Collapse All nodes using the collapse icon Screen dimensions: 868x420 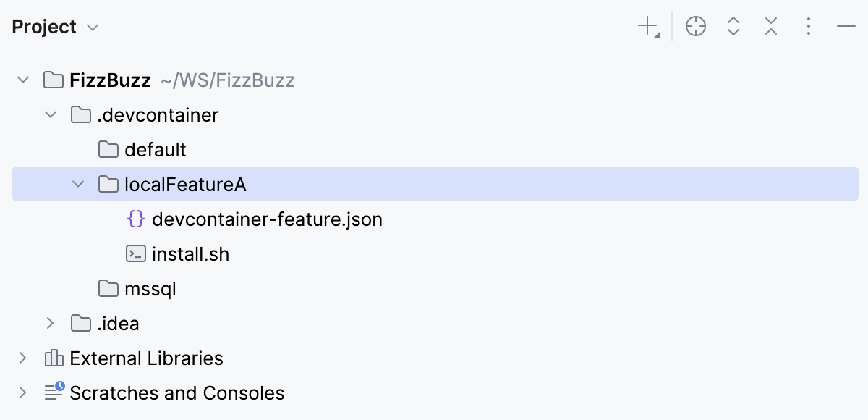pyautogui.click(x=770, y=26)
